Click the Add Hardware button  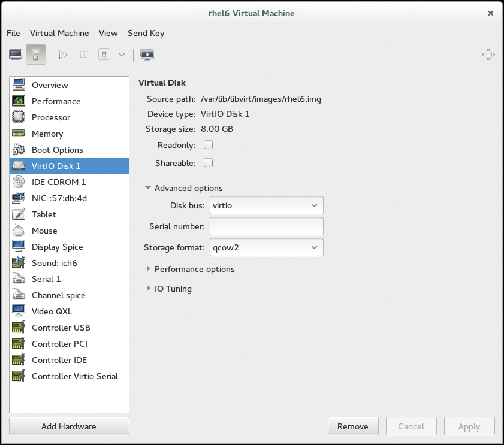click(x=69, y=426)
